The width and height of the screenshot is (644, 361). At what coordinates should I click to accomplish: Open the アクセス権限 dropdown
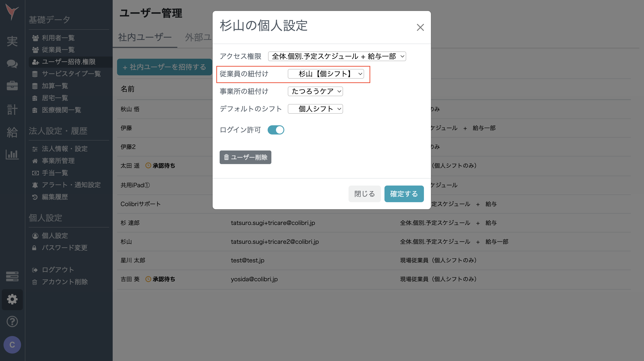337,57
